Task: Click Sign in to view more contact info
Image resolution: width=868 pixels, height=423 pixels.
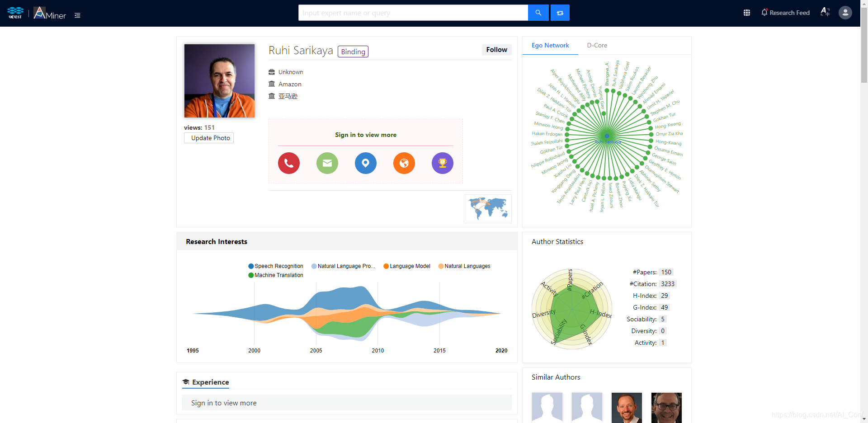Action: coord(366,135)
